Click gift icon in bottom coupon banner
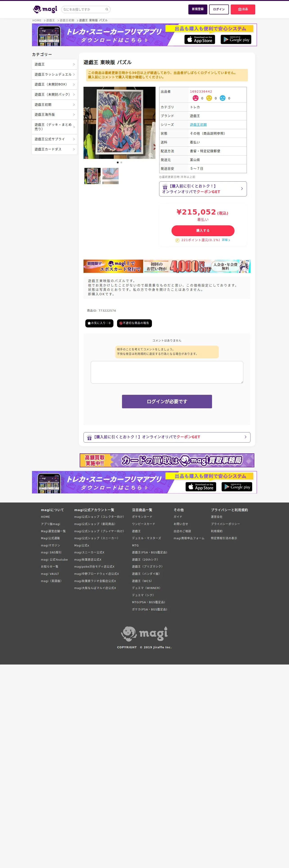The height and width of the screenshot is (868, 289). [x=89, y=437]
